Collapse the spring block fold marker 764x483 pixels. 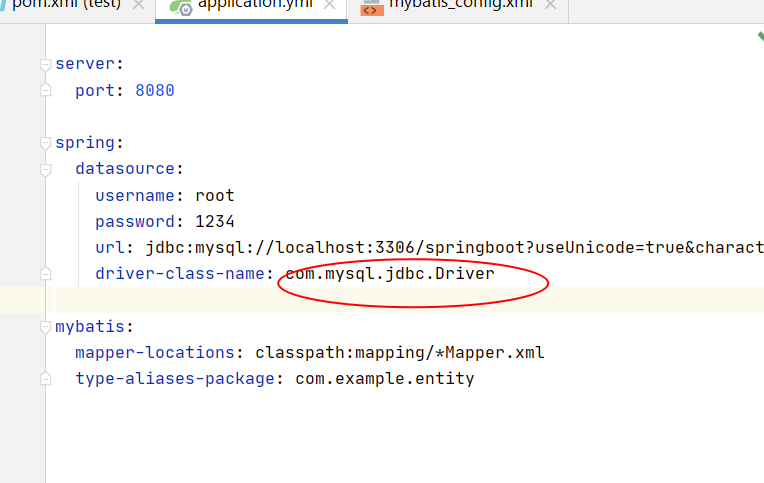(x=45, y=143)
